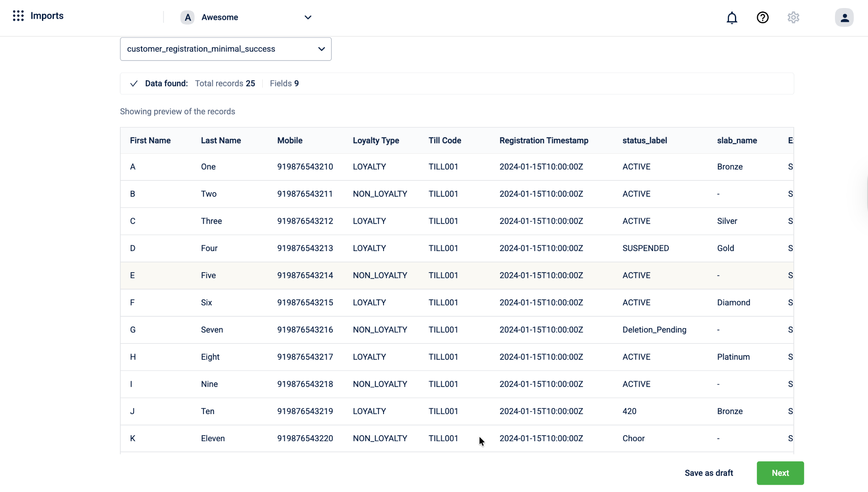
Task: Click the Loyalty Type column header
Action: [376, 141]
